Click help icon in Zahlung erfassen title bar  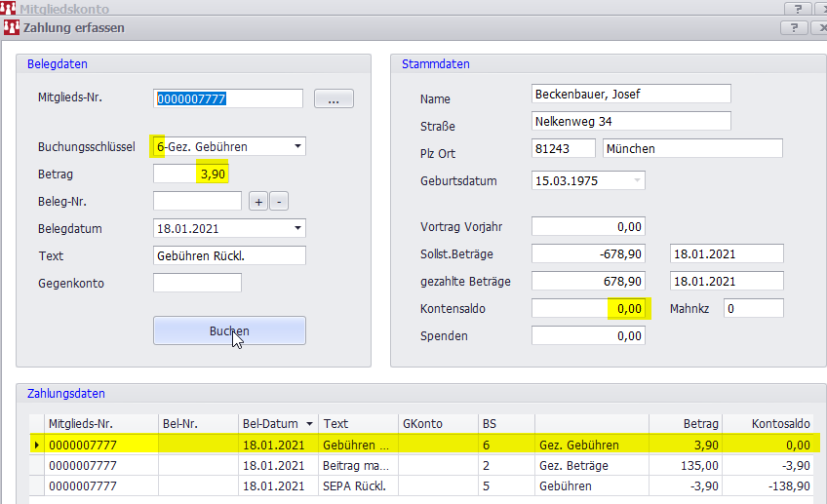pos(796,28)
